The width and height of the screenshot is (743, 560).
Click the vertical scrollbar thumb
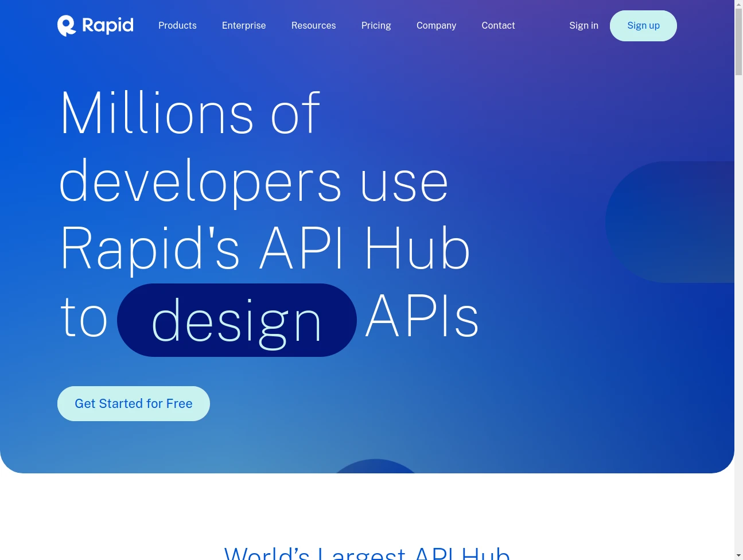pos(738,42)
